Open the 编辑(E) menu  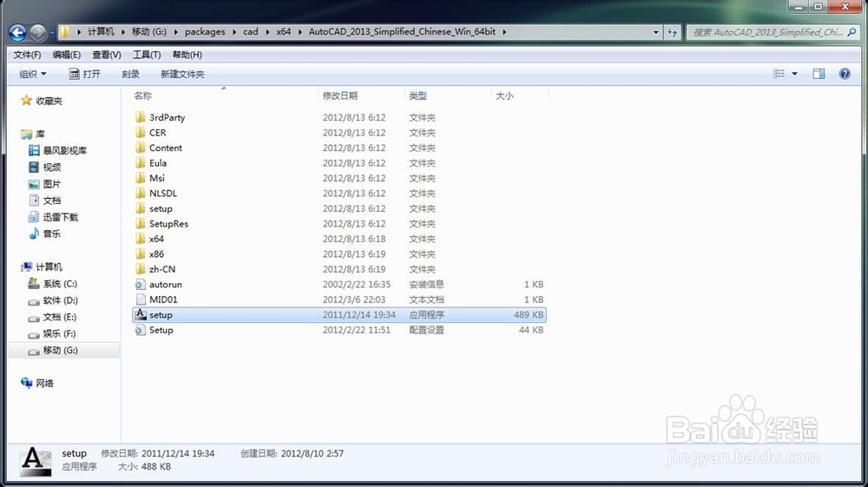click(67, 55)
